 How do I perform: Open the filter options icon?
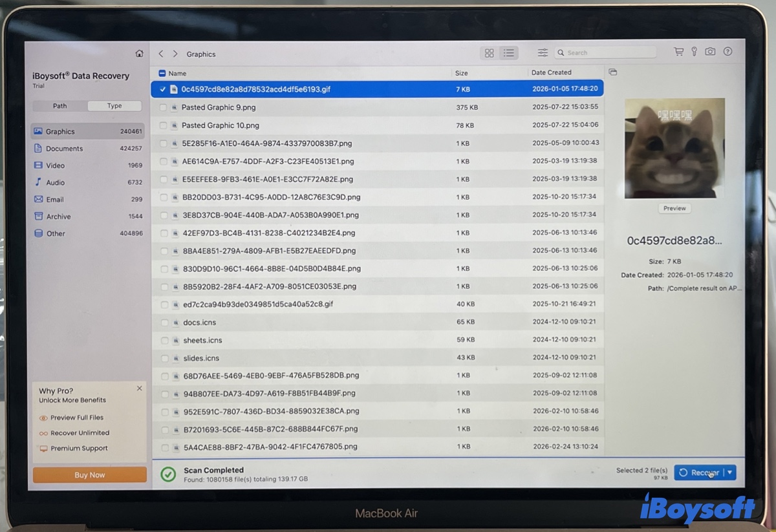pos(542,52)
